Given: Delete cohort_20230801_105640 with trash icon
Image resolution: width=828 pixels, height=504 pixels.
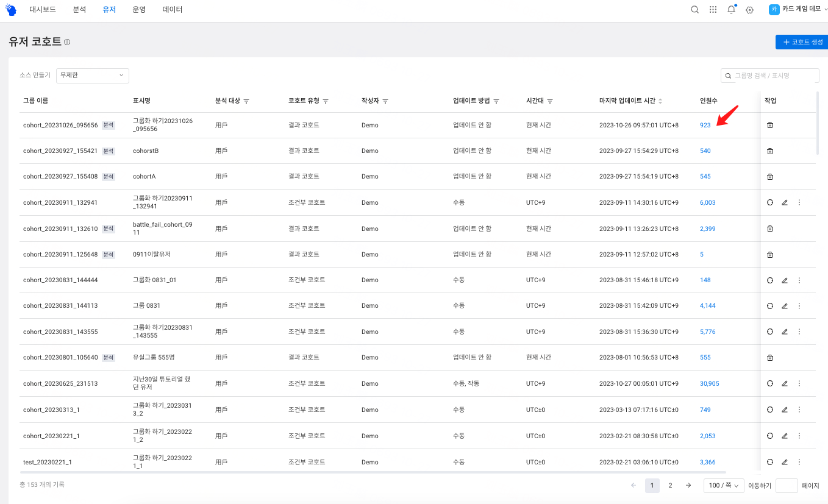Looking at the screenshot, I should pos(769,358).
